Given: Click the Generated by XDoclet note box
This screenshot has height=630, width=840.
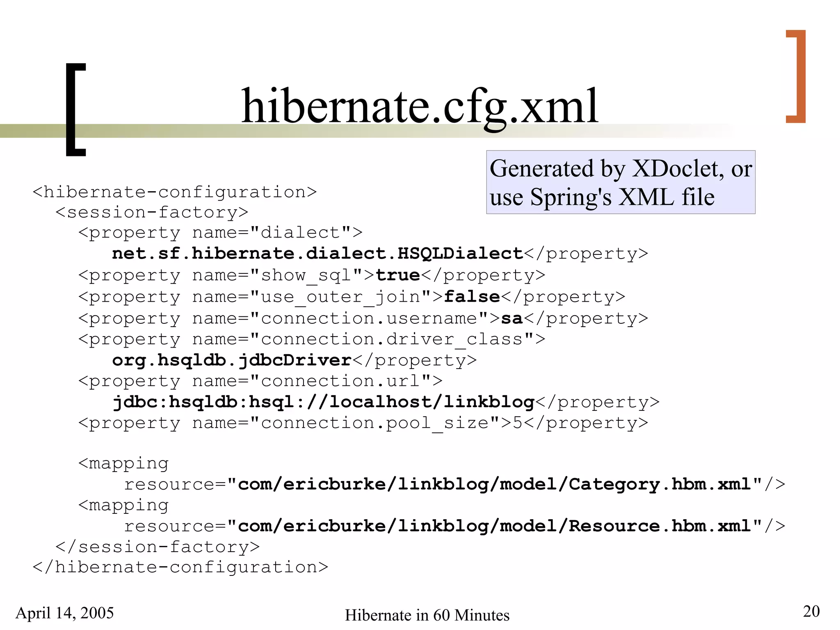Looking at the screenshot, I should 620,182.
